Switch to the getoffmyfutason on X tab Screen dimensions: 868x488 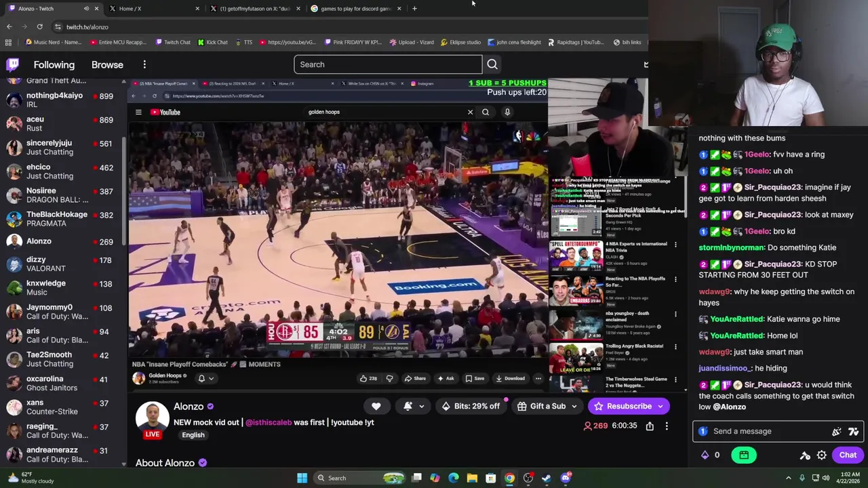click(254, 9)
